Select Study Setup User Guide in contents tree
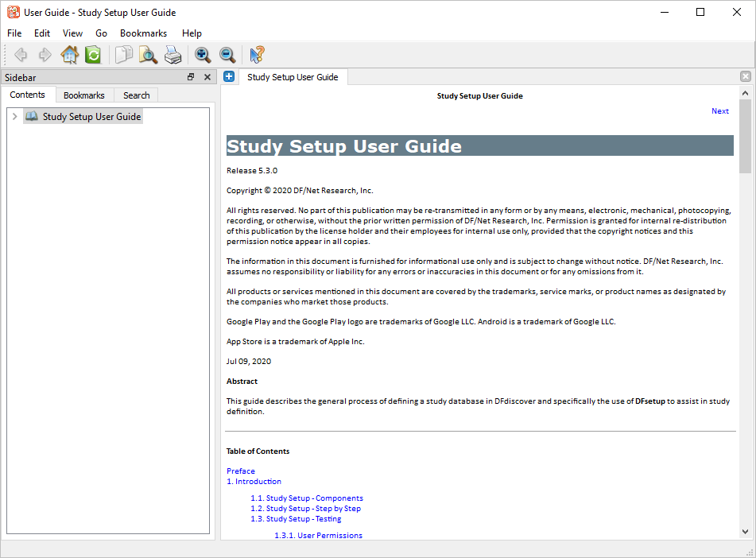Image resolution: width=756 pixels, height=558 pixels. point(91,117)
